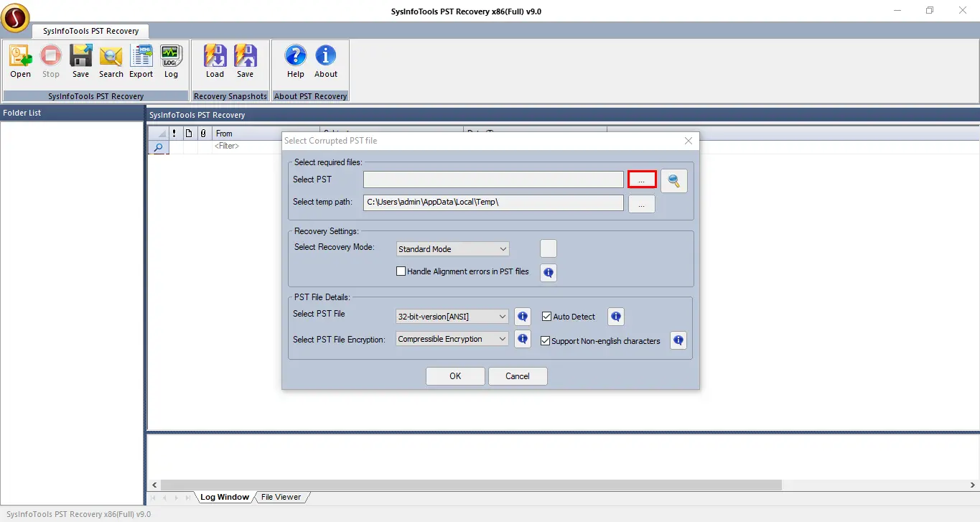
Task: Click the Search toolbar icon
Action: point(111,62)
